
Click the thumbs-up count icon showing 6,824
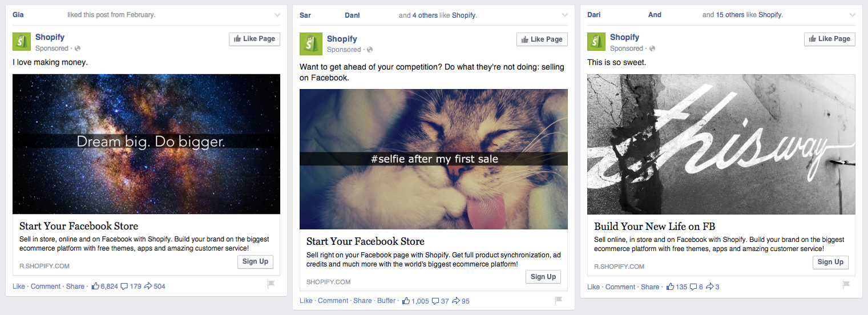[96, 286]
